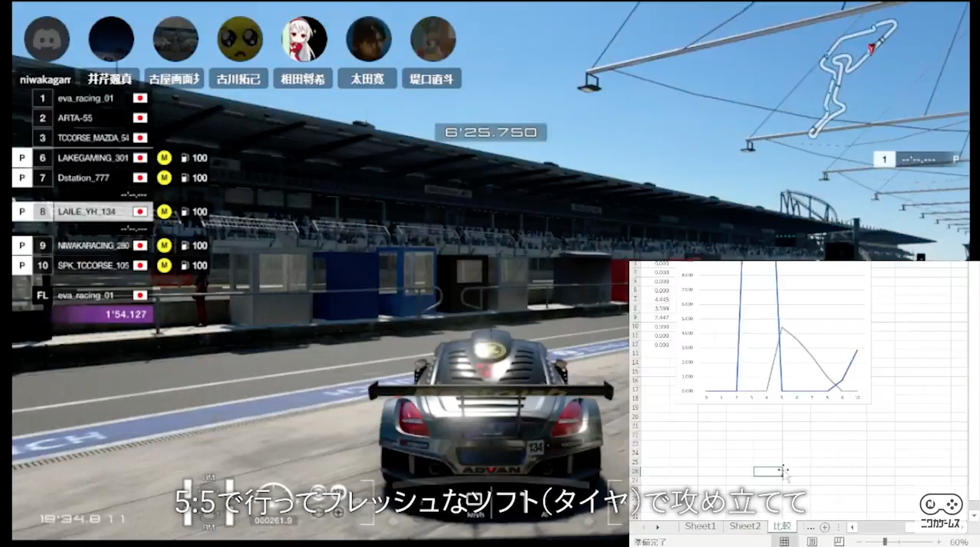Click the yellow sad emoji avatar
This screenshot has width=980, height=547.
[x=240, y=40]
